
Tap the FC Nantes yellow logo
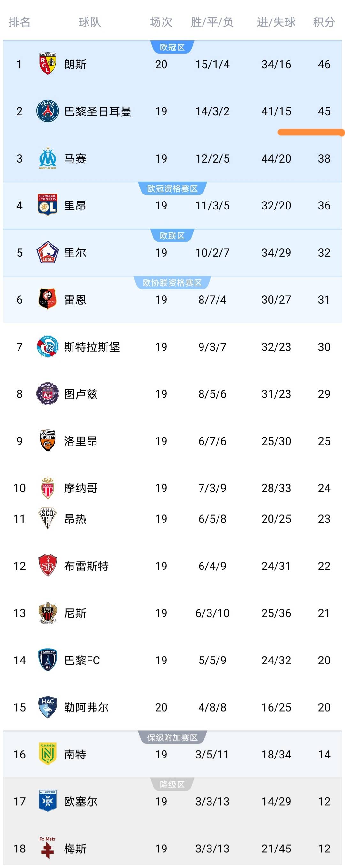click(x=48, y=754)
